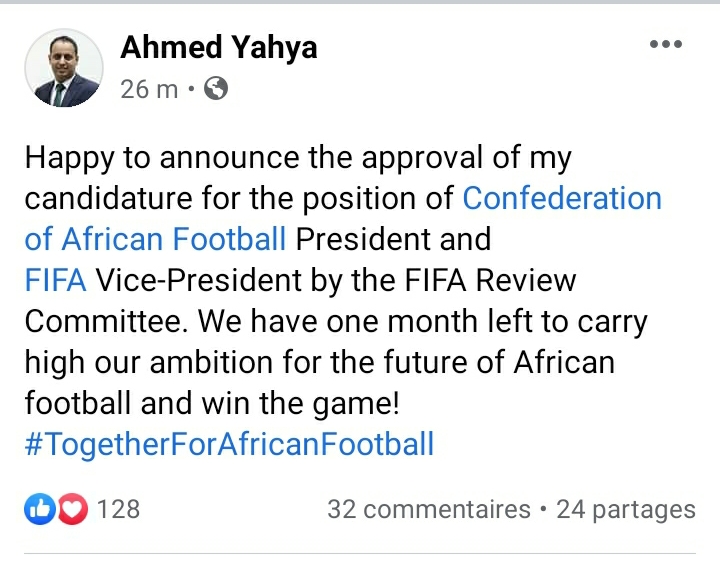Click the 26 m post timestamp
Screen dimensions: 720x561
pyautogui.click(x=148, y=89)
